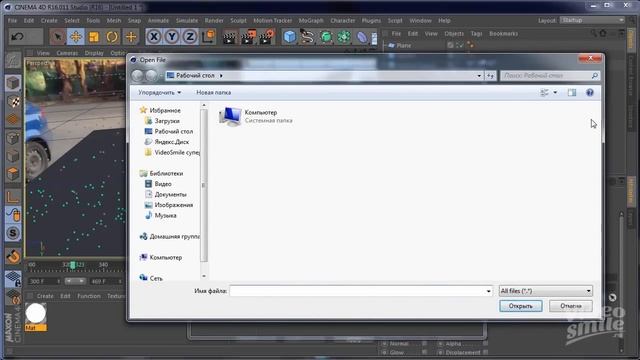Screen dimensions: 640x360
Task: Click the blue help question mark icon
Action: point(590,93)
